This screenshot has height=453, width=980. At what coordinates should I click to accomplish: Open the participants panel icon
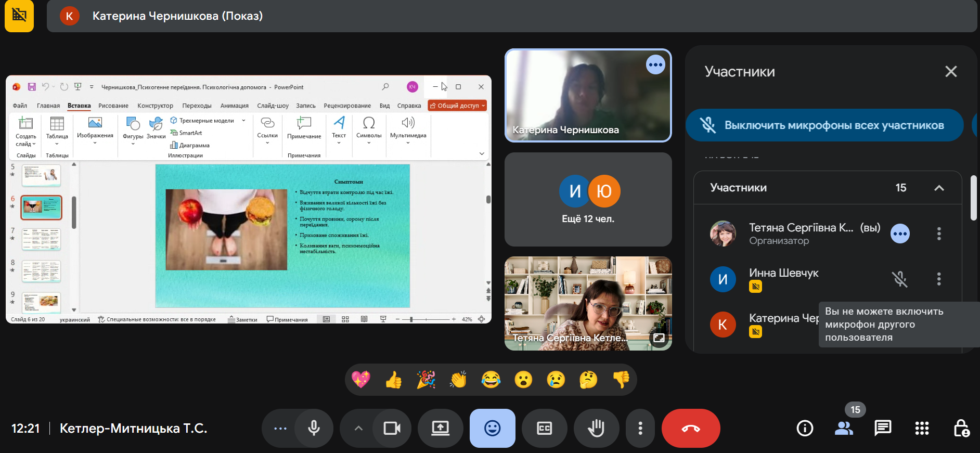[844, 429]
